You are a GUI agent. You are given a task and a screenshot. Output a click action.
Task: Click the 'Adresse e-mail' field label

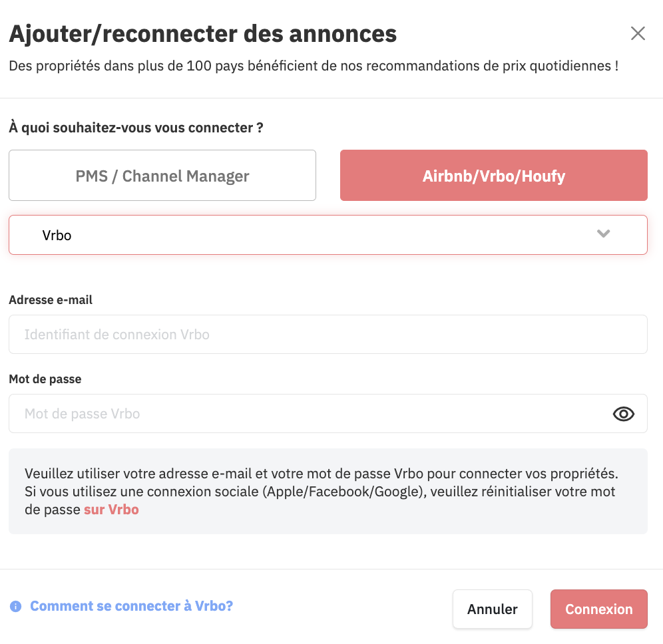[51, 300]
